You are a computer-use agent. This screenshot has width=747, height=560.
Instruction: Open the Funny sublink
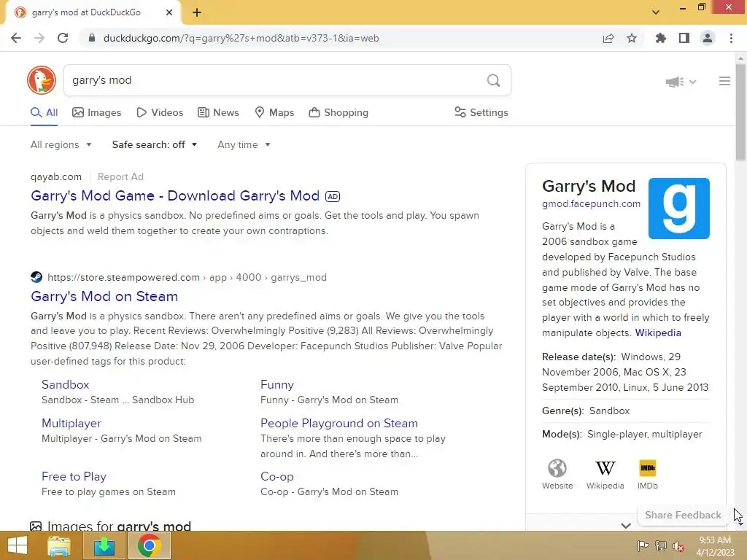[276, 385]
